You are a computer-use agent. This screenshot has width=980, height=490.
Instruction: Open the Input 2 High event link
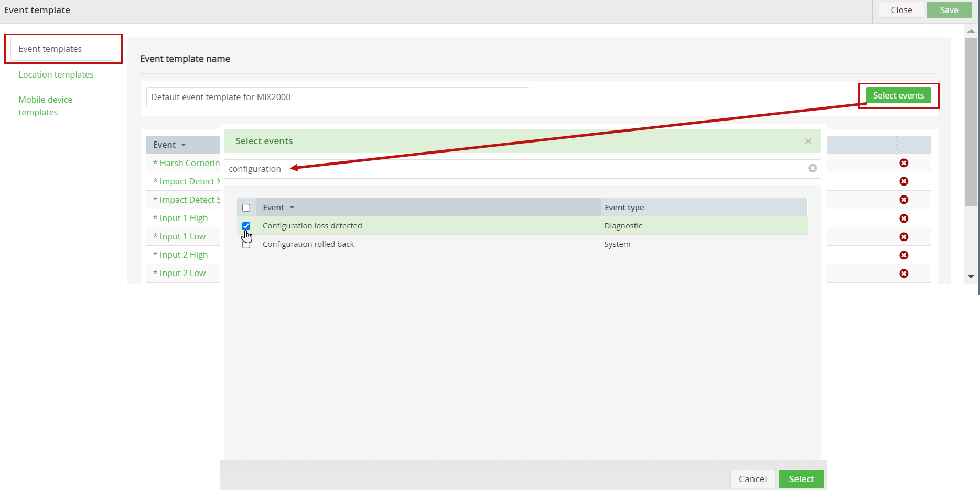(x=180, y=255)
